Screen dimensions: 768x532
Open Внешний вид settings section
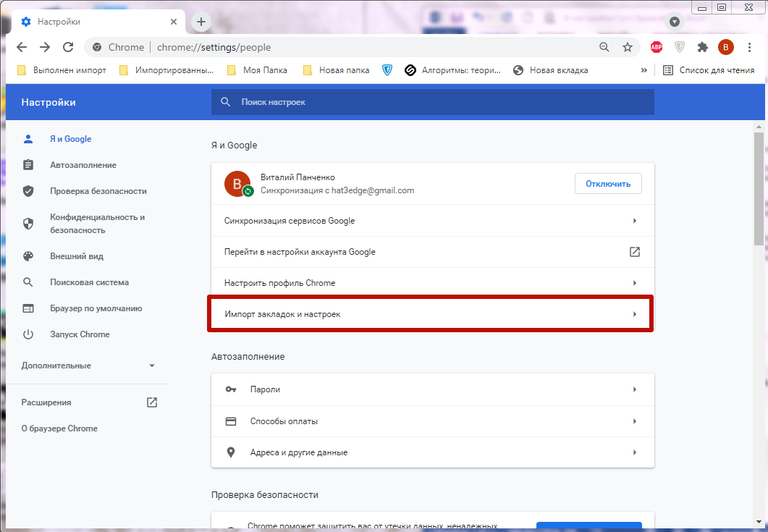click(x=77, y=256)
